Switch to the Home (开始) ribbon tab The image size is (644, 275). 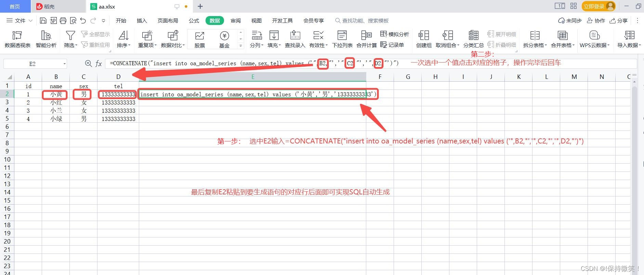[x=121, y=20]
